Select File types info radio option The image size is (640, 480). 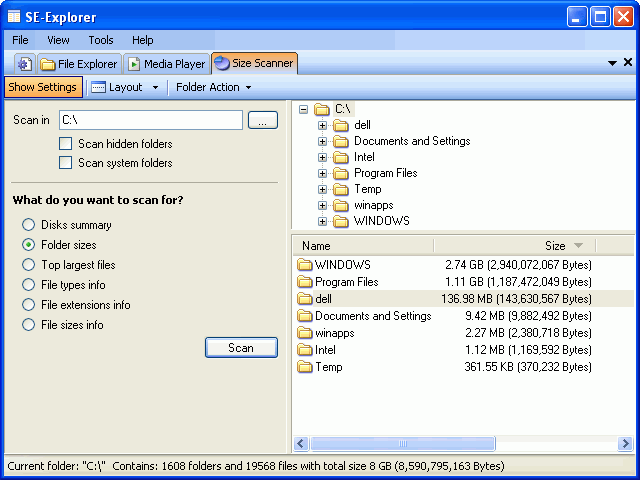click(28, 284)
